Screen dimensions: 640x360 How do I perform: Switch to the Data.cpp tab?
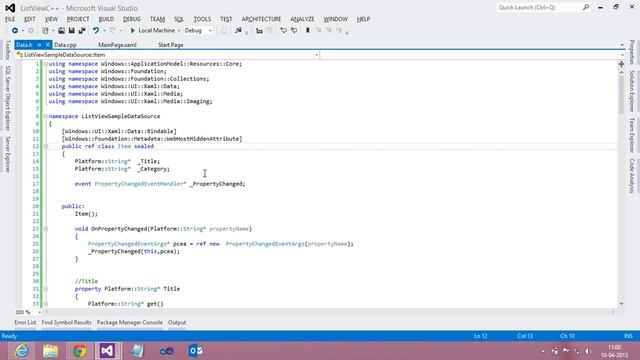click(65, 45)
